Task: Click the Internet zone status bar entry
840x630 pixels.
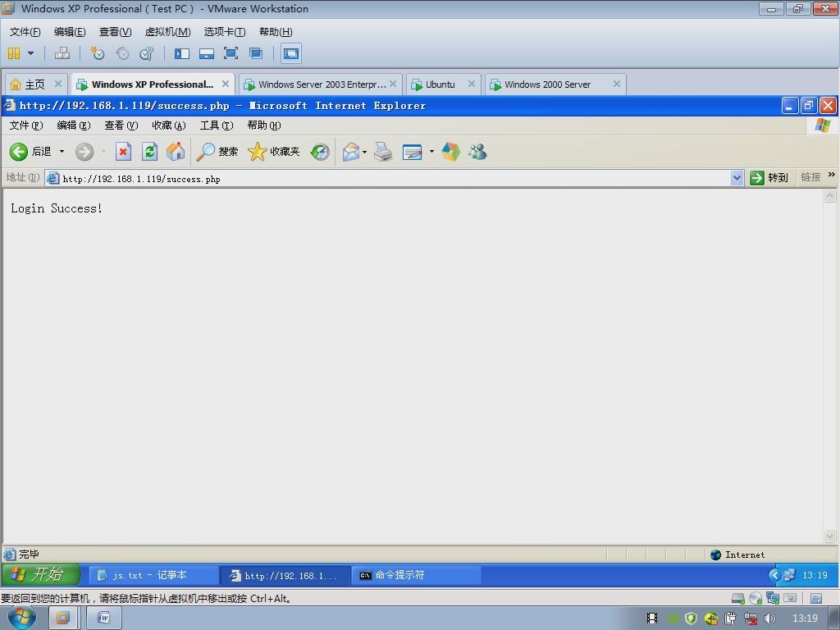Action: pos(737,555)
